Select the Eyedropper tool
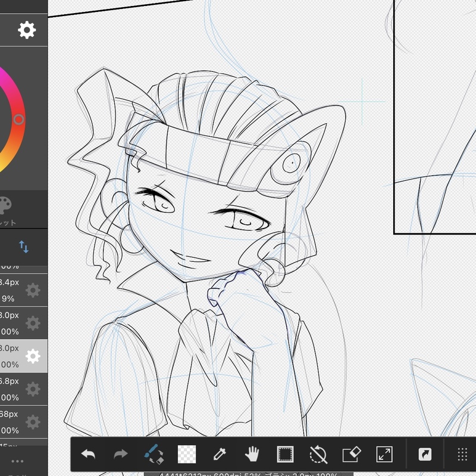The image size is (476, 476). pyautogui.click(x=220, y=454)
